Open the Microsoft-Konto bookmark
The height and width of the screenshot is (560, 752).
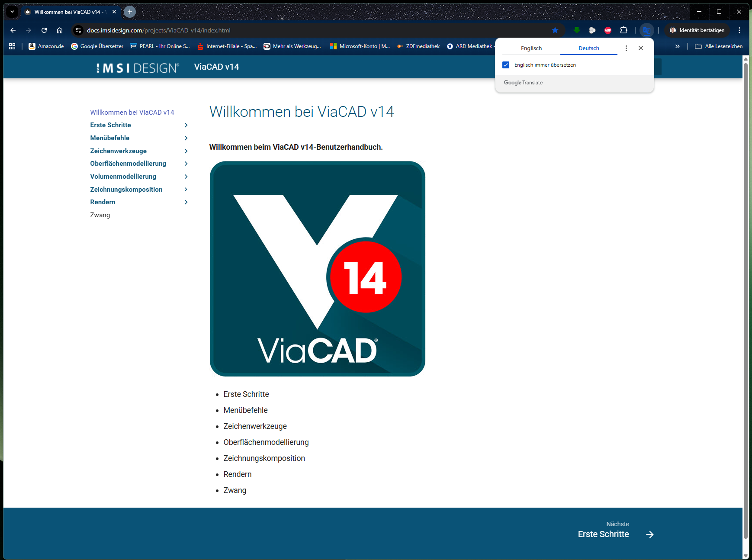[360, 46]
